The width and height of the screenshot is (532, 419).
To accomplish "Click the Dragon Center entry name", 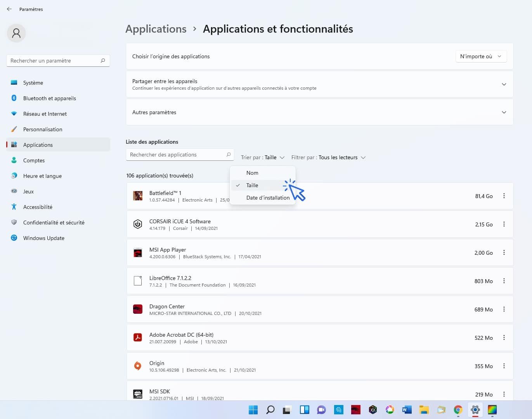I will pyautogui.click(x=167, y=306).
